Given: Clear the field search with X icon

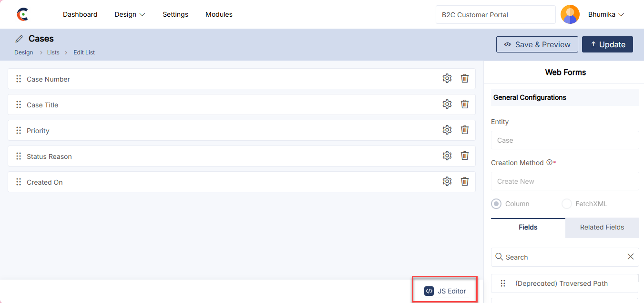Looking at the screenshot, I should [630, 257].
